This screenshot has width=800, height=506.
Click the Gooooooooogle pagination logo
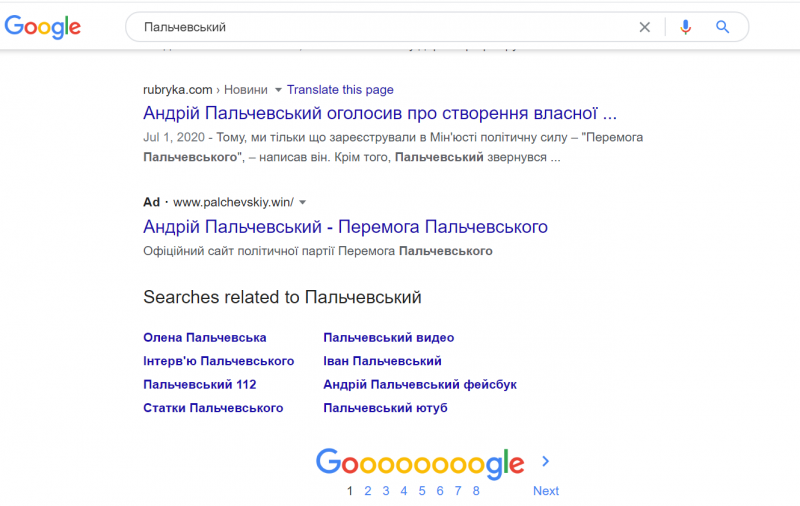419,463
